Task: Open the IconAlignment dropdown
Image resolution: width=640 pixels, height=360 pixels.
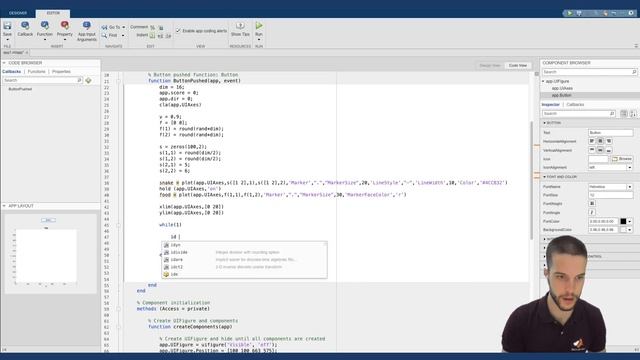Action: click(629, 167)
